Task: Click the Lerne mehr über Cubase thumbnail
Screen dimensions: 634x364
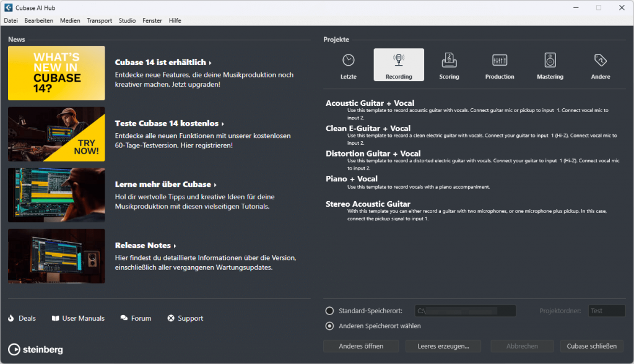Action: click(x=56, y=196)
